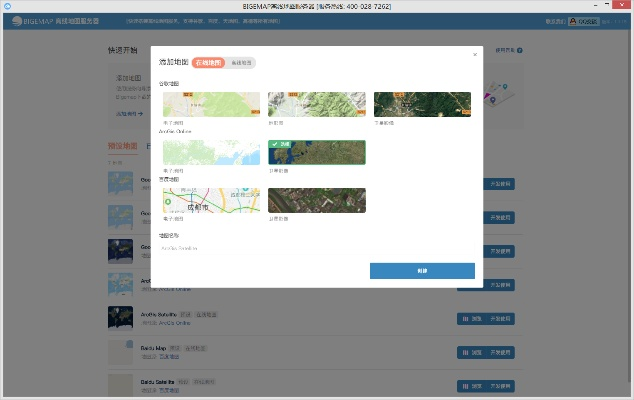
Task: Select the 在线地图 pill in the dialog
Action: (208, 63)
